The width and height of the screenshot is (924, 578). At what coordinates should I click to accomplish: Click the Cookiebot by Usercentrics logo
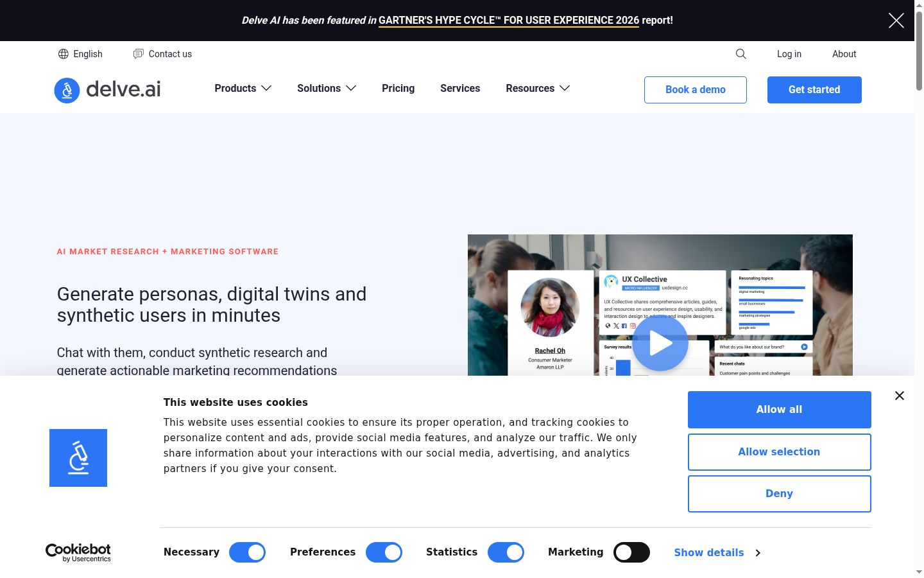(x=78, y=552)
